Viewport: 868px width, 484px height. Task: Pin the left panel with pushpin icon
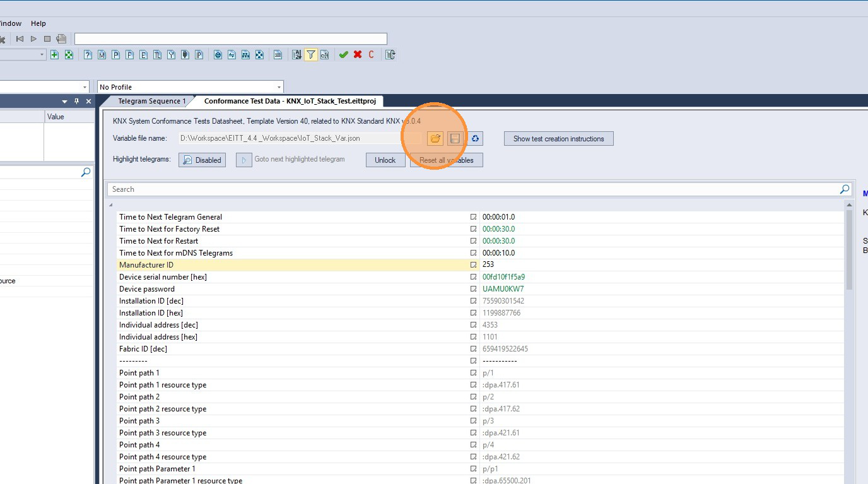coord(77,102)
